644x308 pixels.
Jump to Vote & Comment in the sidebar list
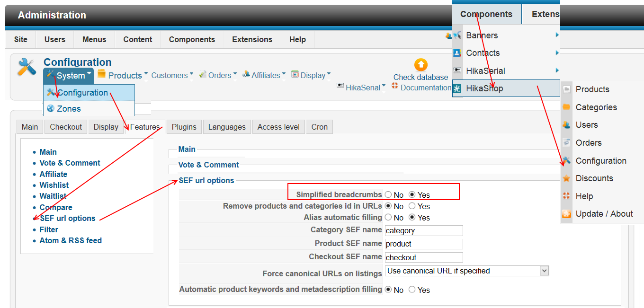(x=70, y=163)
